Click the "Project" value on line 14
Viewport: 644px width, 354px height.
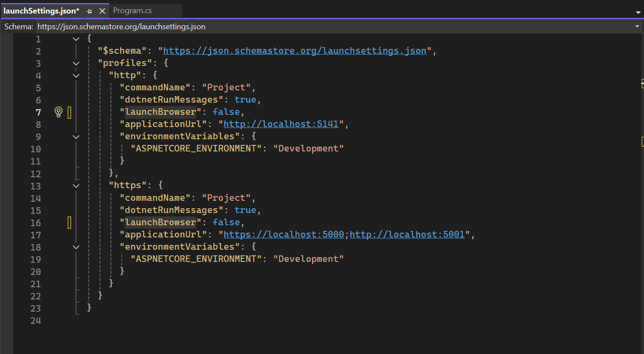point(226,198)
